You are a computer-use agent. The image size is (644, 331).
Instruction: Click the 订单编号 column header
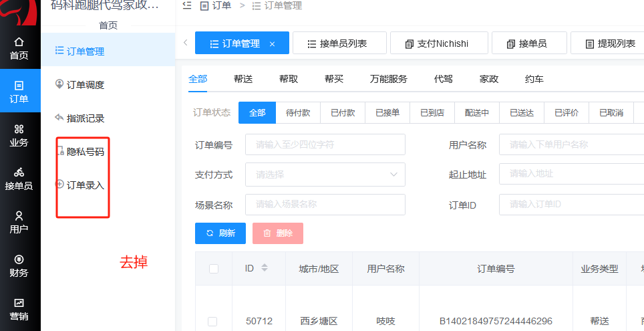click(x=496, y=269)
